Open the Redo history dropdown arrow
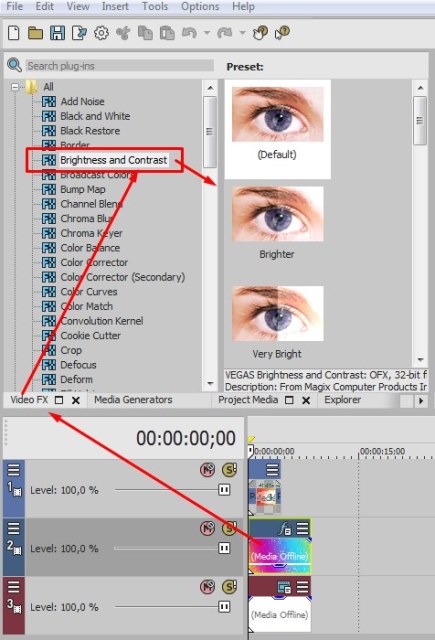The height and width of the screenshot is (640, 435). (x=242, y=33)
